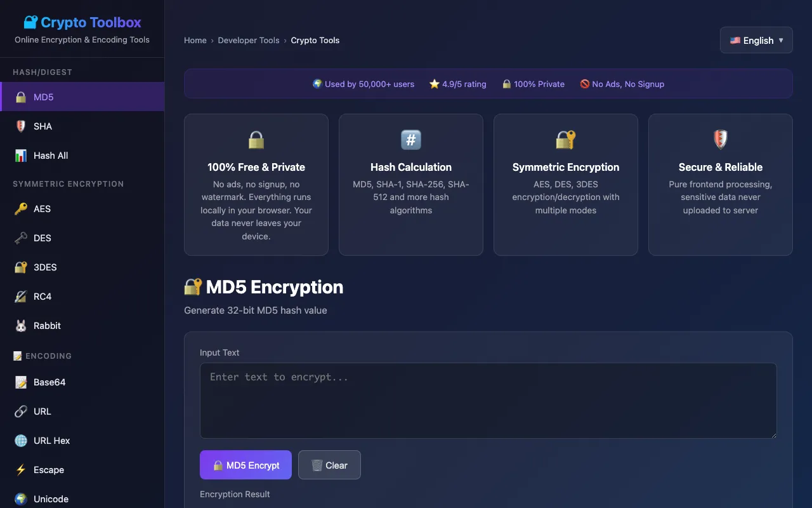The image size is (812, 508).
Task: Click the Base64 memo icon
Action: point(21,382)
